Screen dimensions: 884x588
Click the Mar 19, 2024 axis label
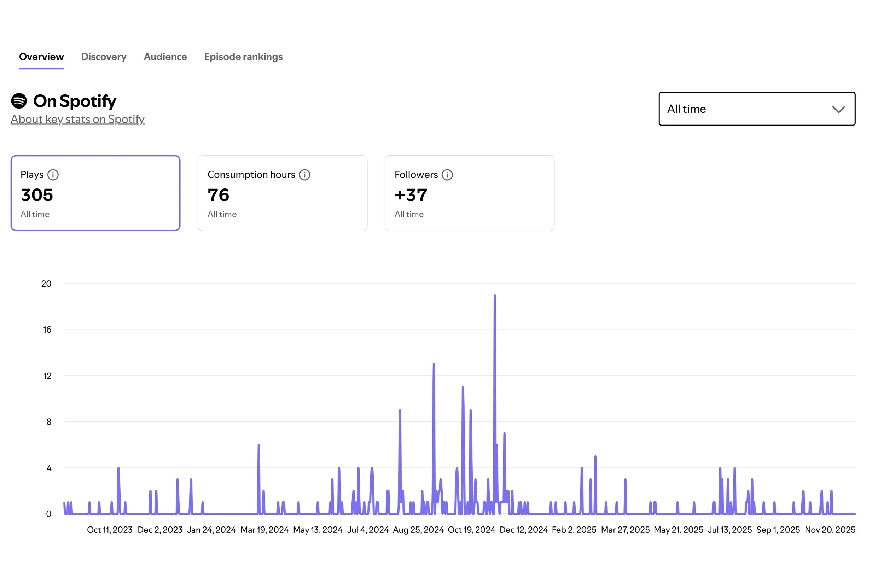264,530
